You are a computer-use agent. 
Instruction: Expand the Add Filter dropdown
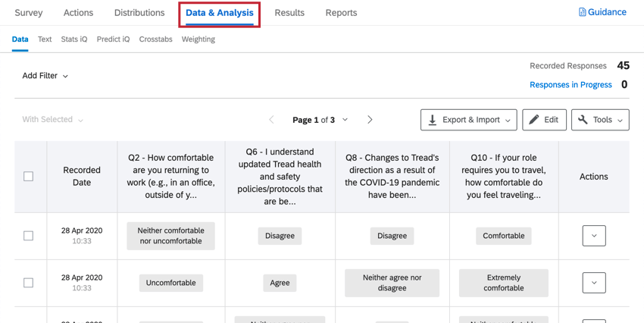[45, 76]
